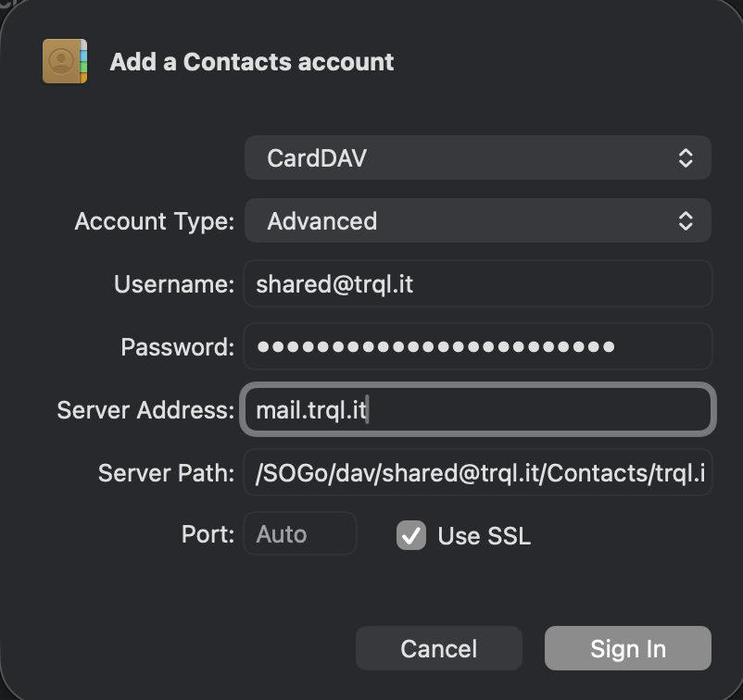Click the Use SSL text label

click(x=484, y=536)
